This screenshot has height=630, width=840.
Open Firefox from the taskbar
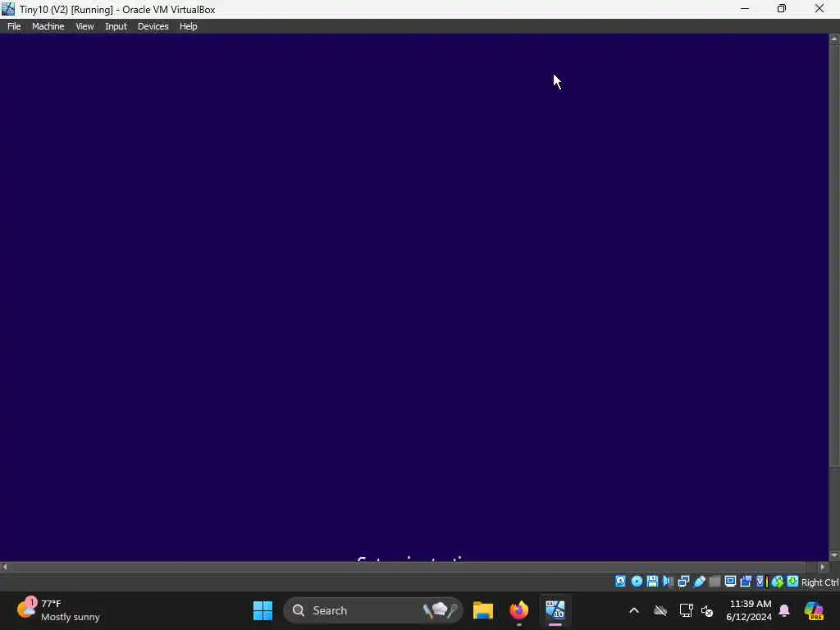518,610
